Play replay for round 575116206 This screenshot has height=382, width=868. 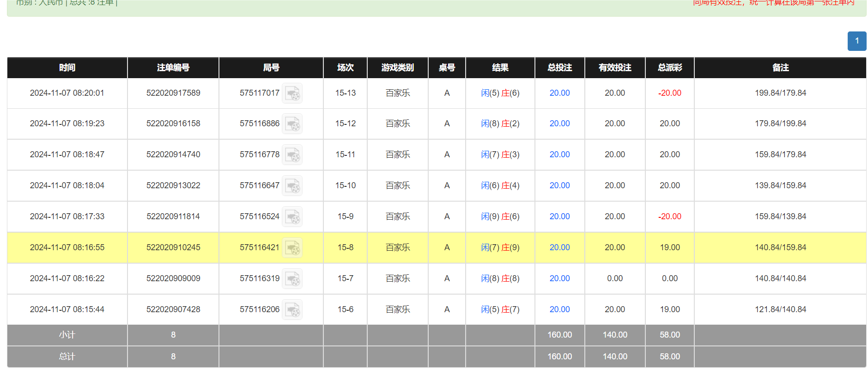[x=292, y=310]
